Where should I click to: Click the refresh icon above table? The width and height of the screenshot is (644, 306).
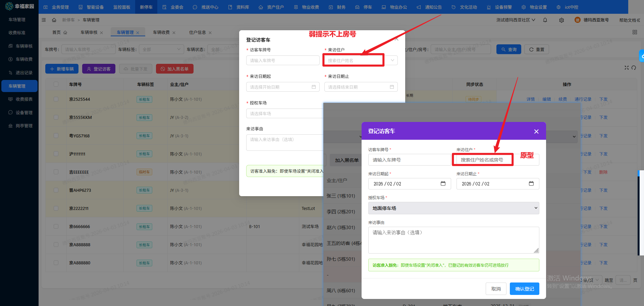coord(634,68)
